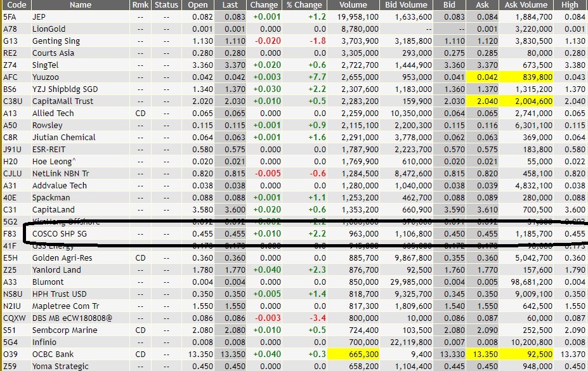
Task: Click SingTel last price 3.370
Action: [x=235, y=65]
